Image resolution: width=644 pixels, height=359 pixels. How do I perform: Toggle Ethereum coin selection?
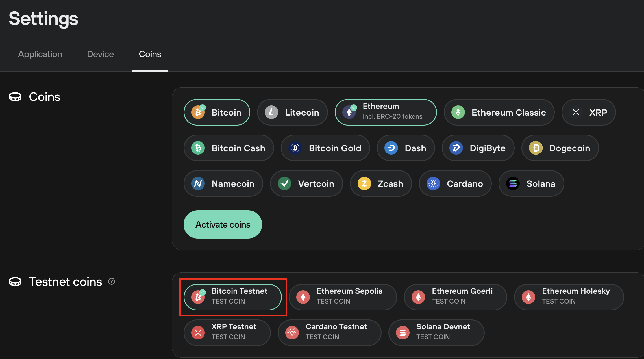click(386, 112)
